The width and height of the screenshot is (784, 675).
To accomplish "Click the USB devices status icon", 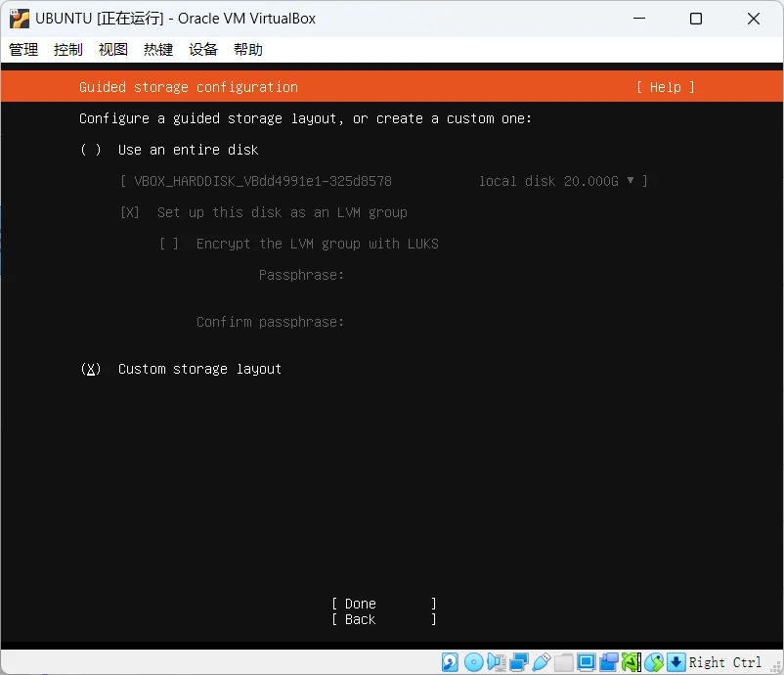I will point(542,662).
